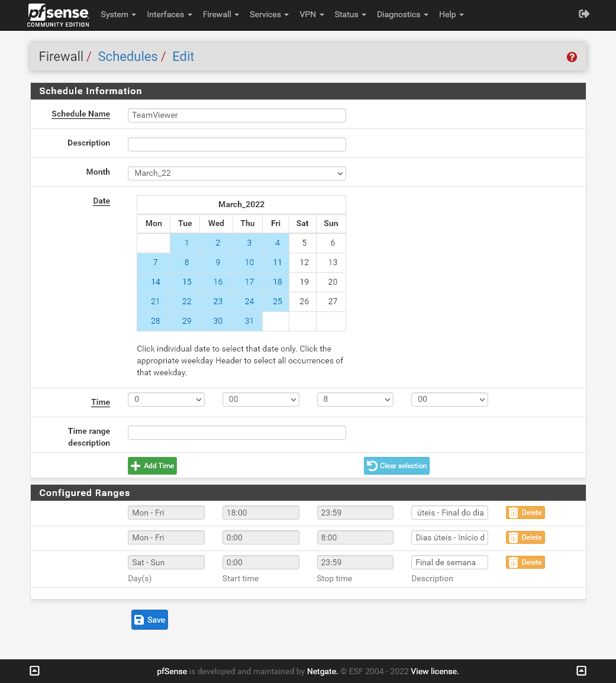Screen dimensions: 616x683
Task: Click the logout icon in the top bar
Action: (584, 14)
